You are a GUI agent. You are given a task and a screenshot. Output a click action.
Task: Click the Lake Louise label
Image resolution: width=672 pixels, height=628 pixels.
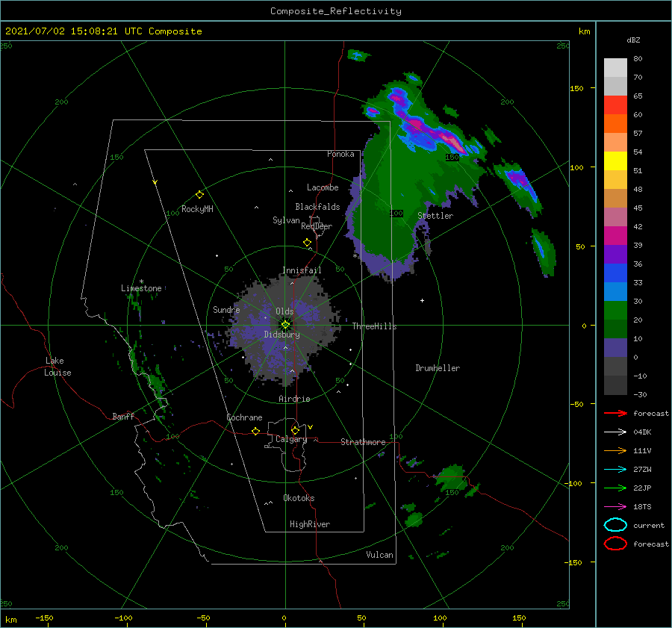(57, 367)
